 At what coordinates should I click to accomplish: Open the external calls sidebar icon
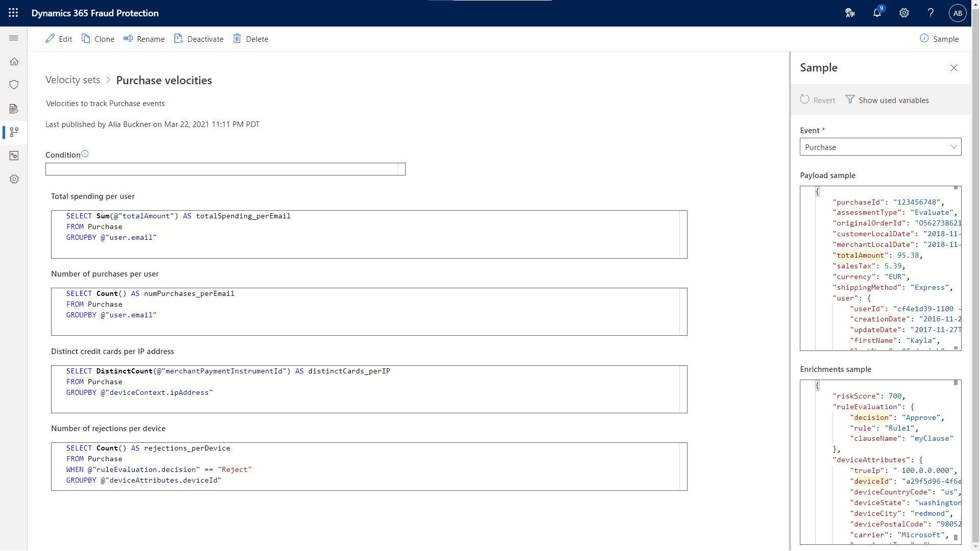14,156
